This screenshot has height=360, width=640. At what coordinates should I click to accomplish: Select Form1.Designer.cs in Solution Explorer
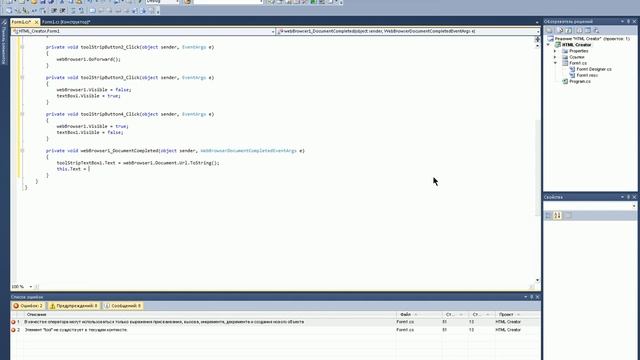594,69
